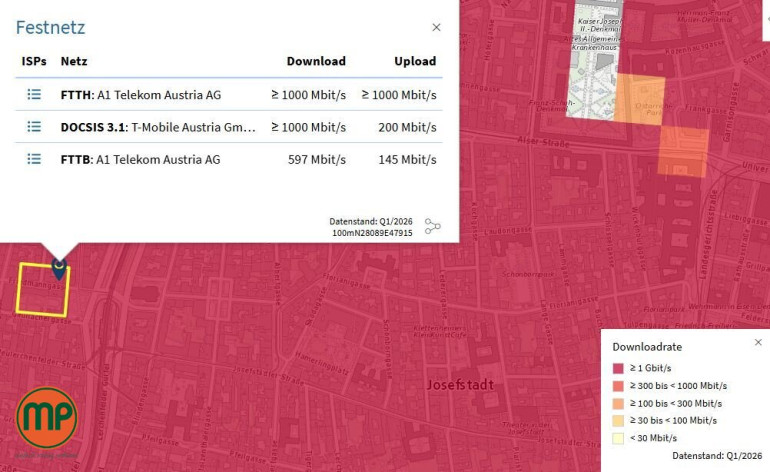
Task: Click the Alser Straße label on the map
Action: [x=543, y=142]
